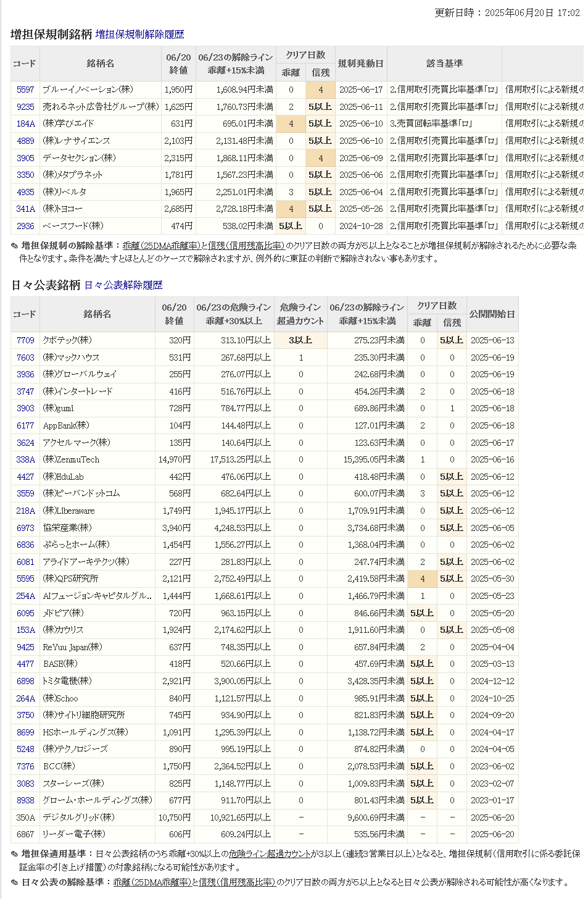Open stock code 3083 link
588x899 pixels.
(25, 784)
